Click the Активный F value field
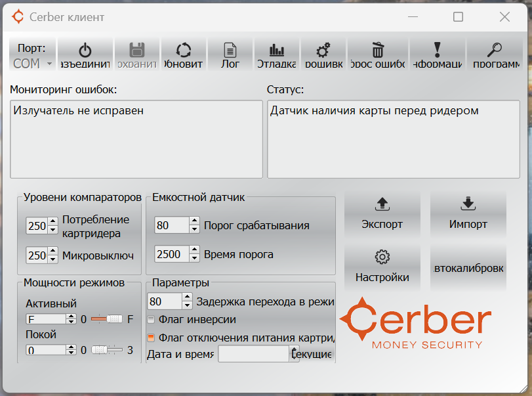This screenshot has height=396, width=532. (46, 319)
